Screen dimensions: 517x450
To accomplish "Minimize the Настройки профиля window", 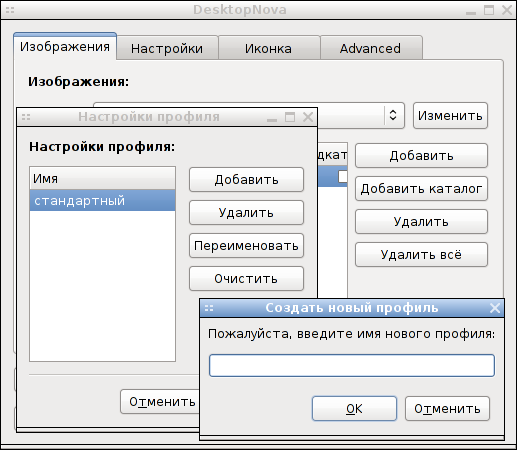I will (x=272, y=120).
